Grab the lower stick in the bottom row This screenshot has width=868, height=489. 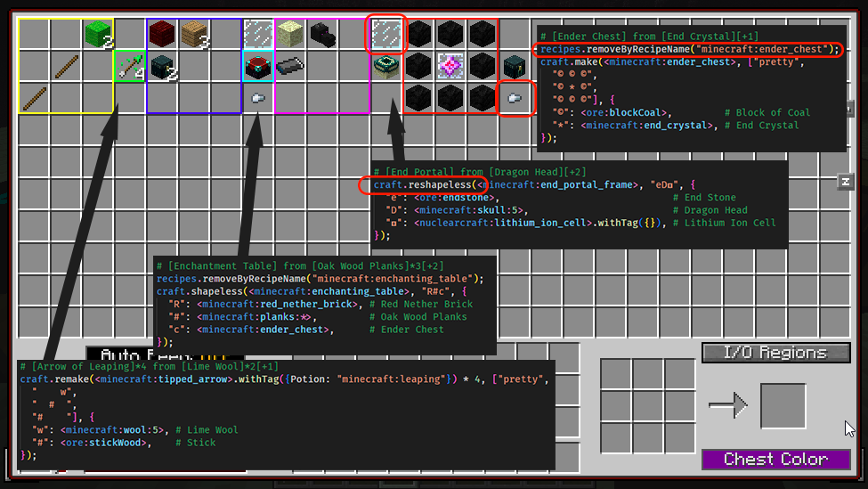pos(35,99)
